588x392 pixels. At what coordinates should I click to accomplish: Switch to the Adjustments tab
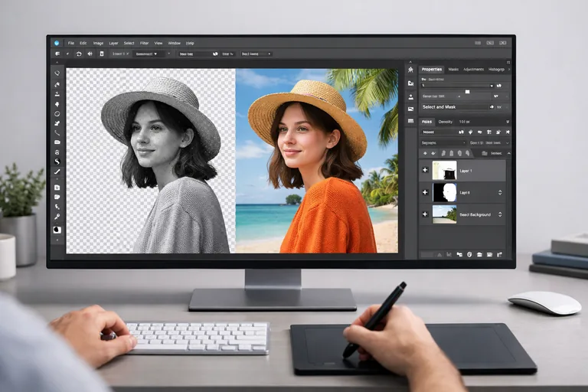473,69
